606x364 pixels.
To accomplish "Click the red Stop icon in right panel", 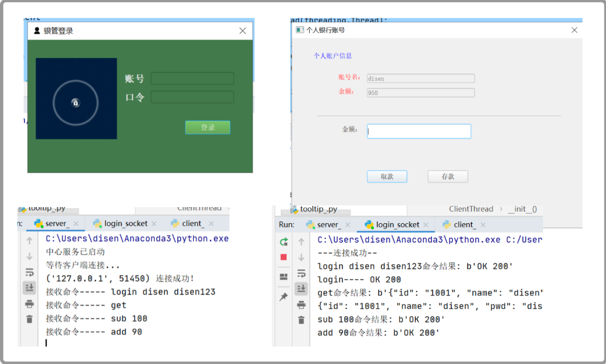I will pyautogui.click(x=284, y=257).
